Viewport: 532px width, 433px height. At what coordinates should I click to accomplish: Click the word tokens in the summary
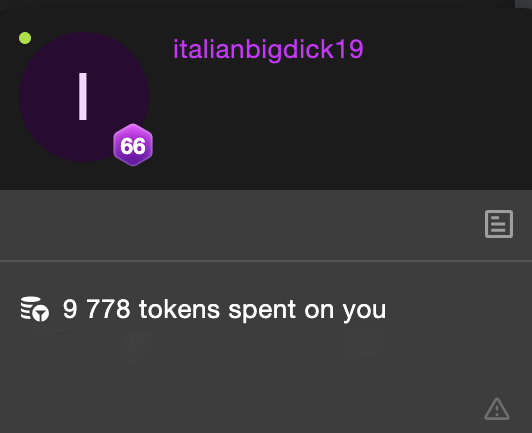pos(179,309)
